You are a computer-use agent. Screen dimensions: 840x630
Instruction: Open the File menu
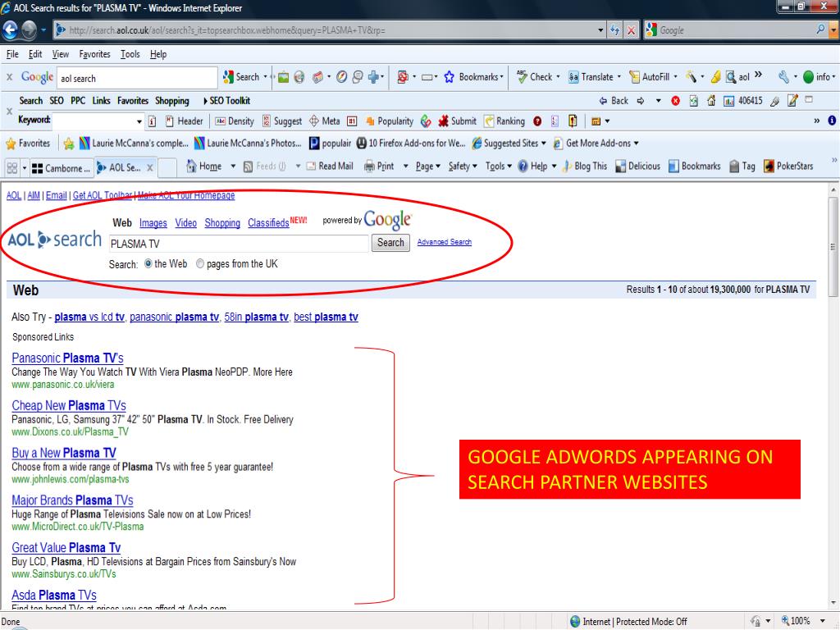pyautogui.click(x=12, y=54)
